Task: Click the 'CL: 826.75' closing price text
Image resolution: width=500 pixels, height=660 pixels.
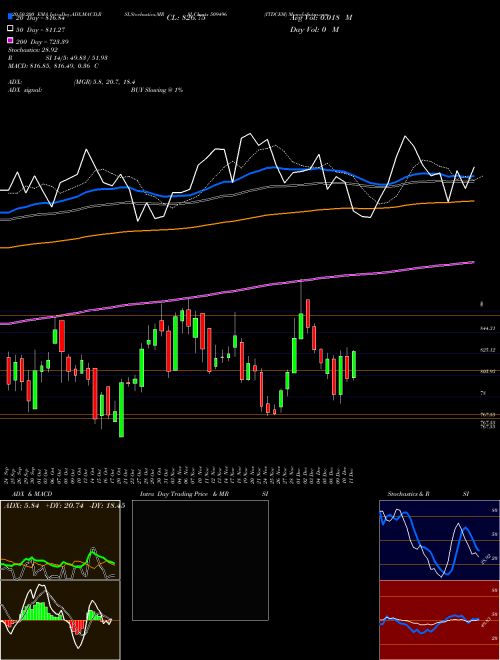Action: (x=186, y=18)
